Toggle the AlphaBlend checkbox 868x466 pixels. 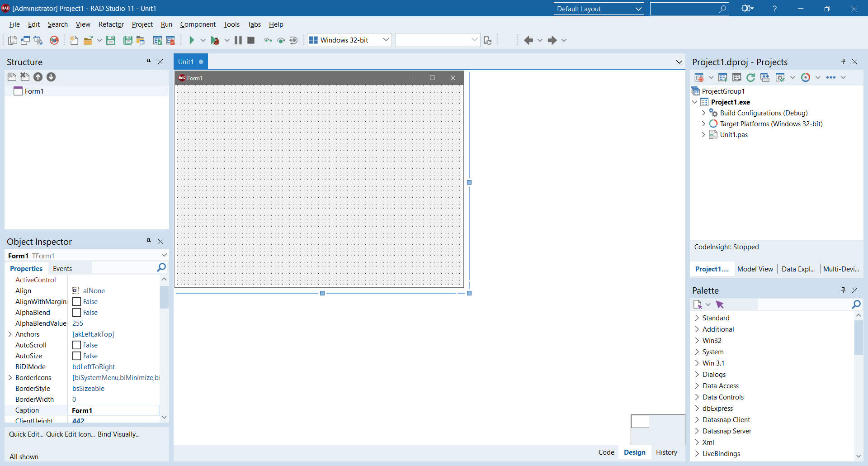click(x=77, y=313)
